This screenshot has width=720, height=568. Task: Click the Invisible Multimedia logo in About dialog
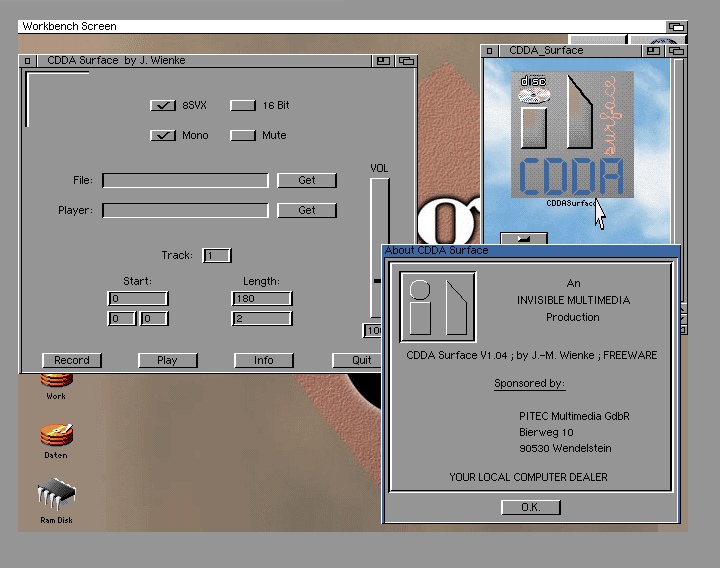click(x=438, y=307)
